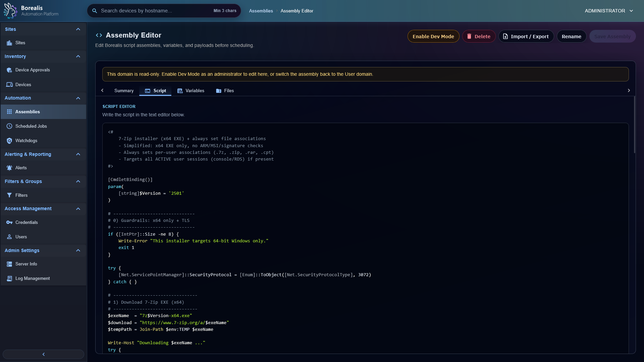Click the search devices by hostname field
This screenshot has width=644, height=362.
coord(164,11)
